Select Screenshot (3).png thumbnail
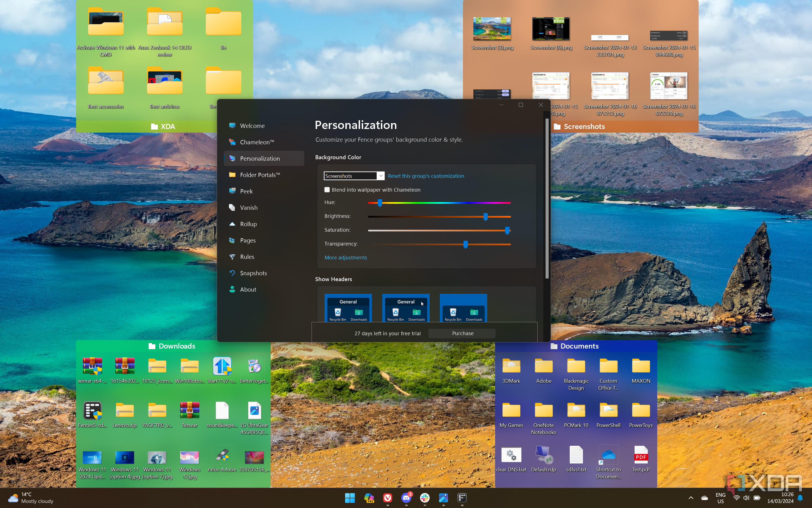This screenshot has width=812, height=508. (492, 33)
